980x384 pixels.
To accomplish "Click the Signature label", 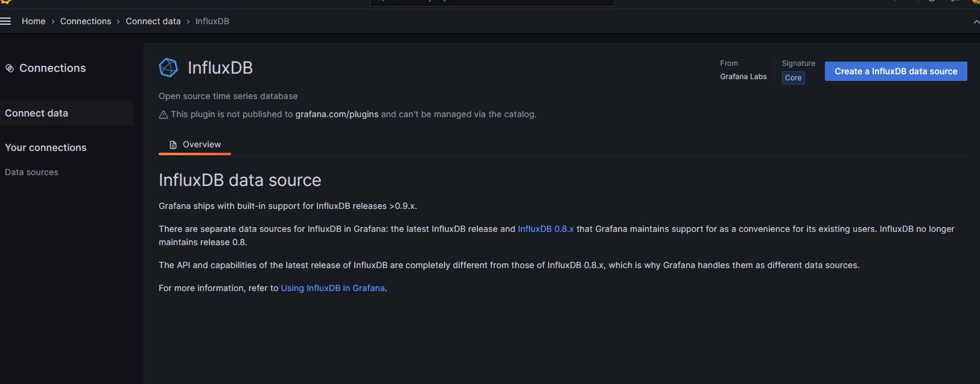I will (x=798, y=63).
